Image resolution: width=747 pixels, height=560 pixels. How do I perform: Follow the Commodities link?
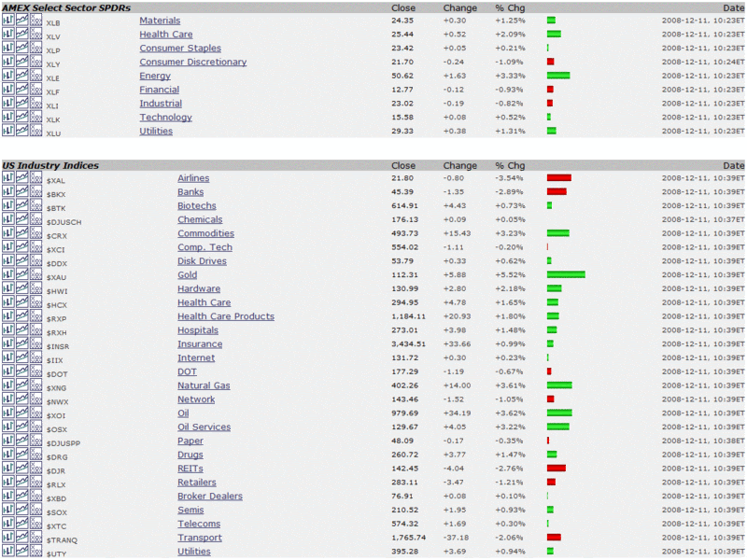[x=205, y=233]
